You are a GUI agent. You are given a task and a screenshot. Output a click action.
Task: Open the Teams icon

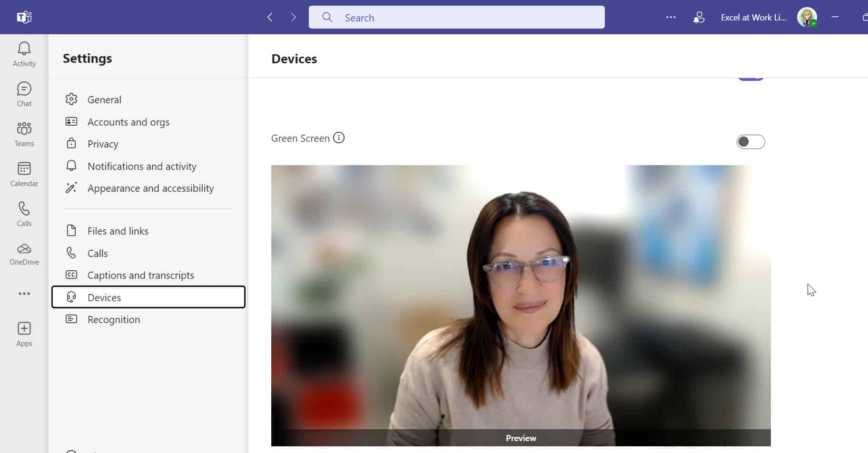click(24, 133)
